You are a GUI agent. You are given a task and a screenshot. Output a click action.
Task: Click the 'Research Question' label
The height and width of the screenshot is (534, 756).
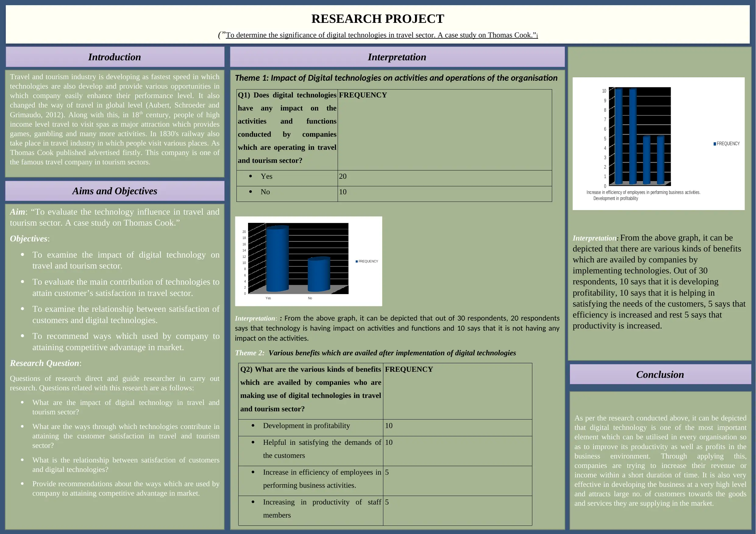pyautogui.click(x=44, y=363)
